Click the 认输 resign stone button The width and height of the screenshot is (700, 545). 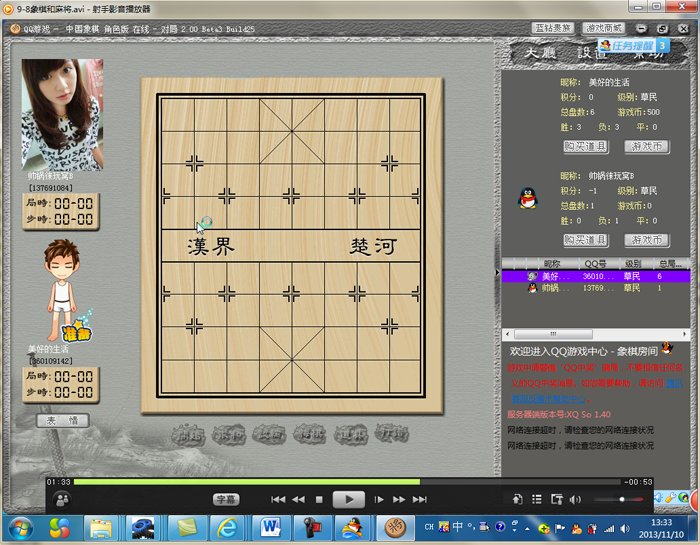click(269, 434)
